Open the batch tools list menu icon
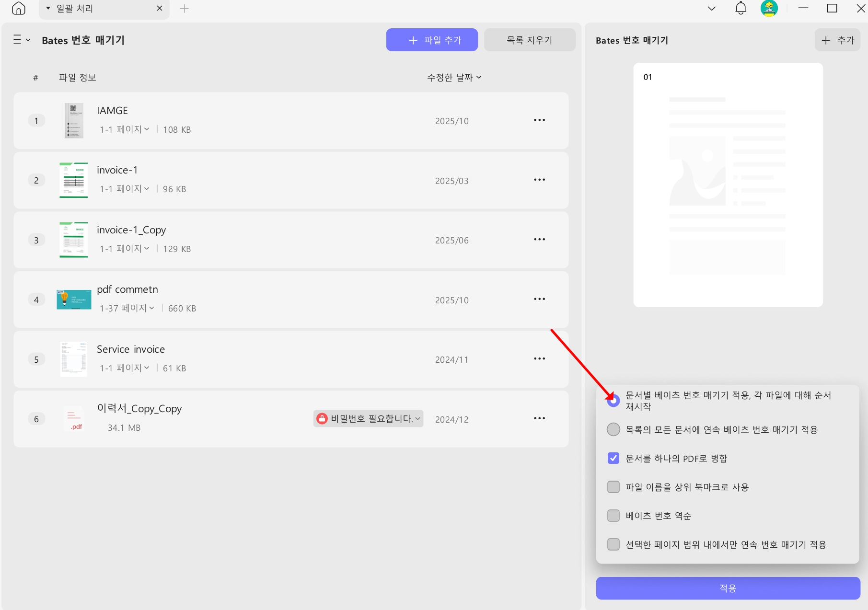This screenshot has width=868, height=610. (22, 40)
